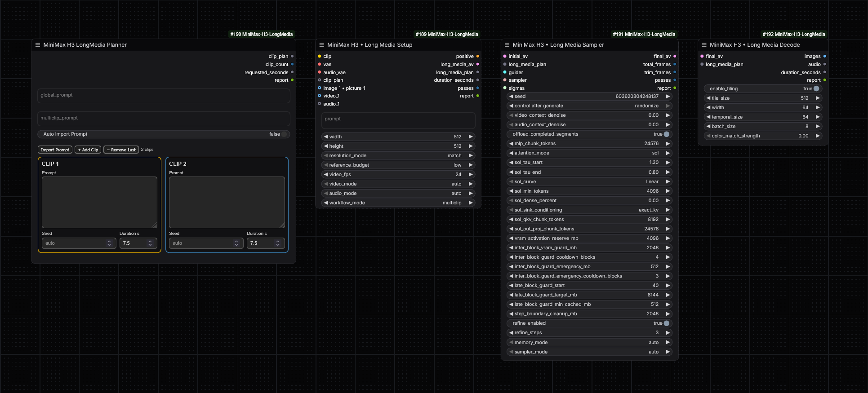Screen dimensions: 868x393
Task: Open workflow_mode dropdown showing multiclip
Action: coord(398,203)
